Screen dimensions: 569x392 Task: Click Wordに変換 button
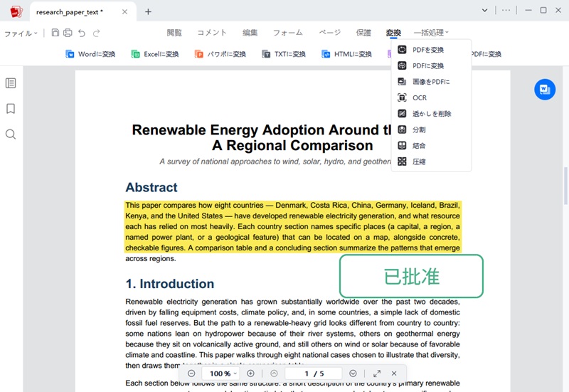90,54
